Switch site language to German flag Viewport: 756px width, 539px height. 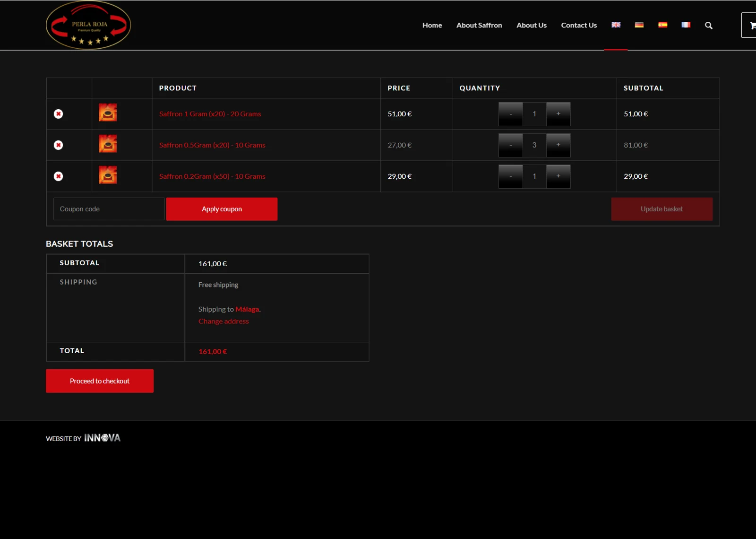point(639,25)
